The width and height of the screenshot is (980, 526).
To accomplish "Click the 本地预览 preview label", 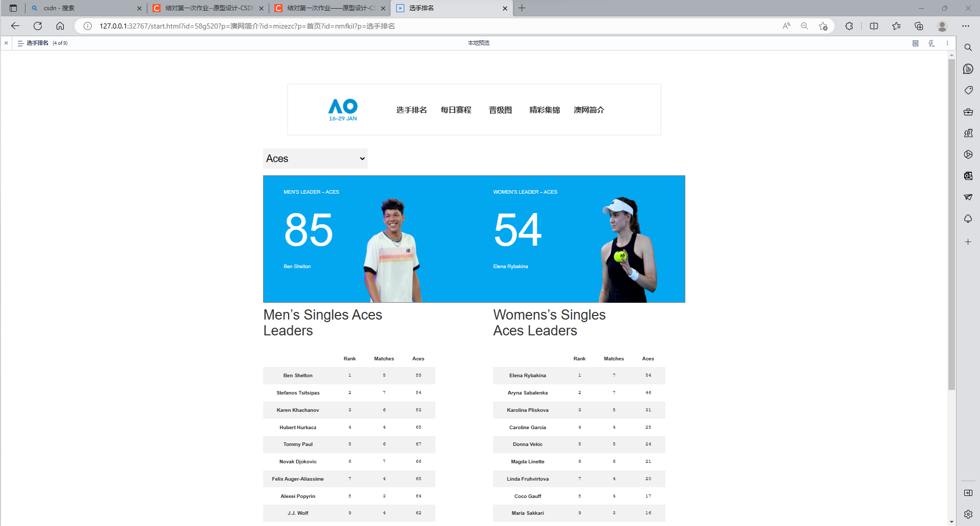I will click(479, 43).
